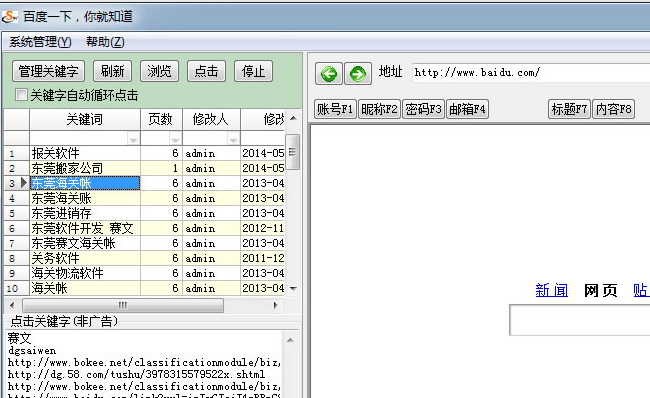Image resolution: width=650 pixels, height=398 pixels.
Task: Click the keyword table vertical scrollbar thumb
Action: coord(293,152)
